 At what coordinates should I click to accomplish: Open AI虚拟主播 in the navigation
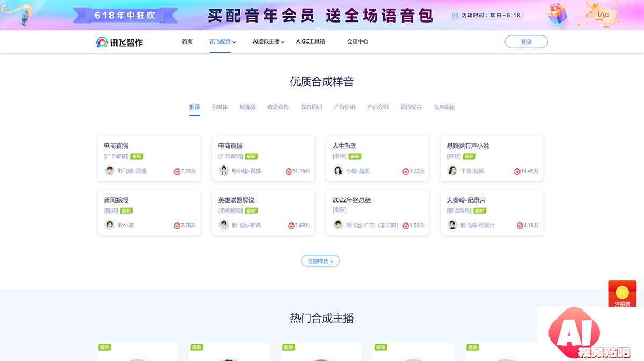pos(266,41)
